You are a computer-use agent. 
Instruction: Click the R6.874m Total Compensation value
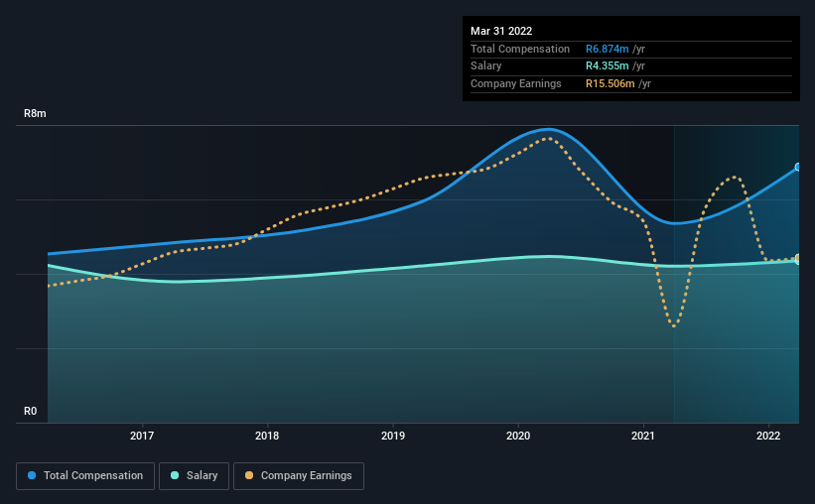[x=608, y=49]
